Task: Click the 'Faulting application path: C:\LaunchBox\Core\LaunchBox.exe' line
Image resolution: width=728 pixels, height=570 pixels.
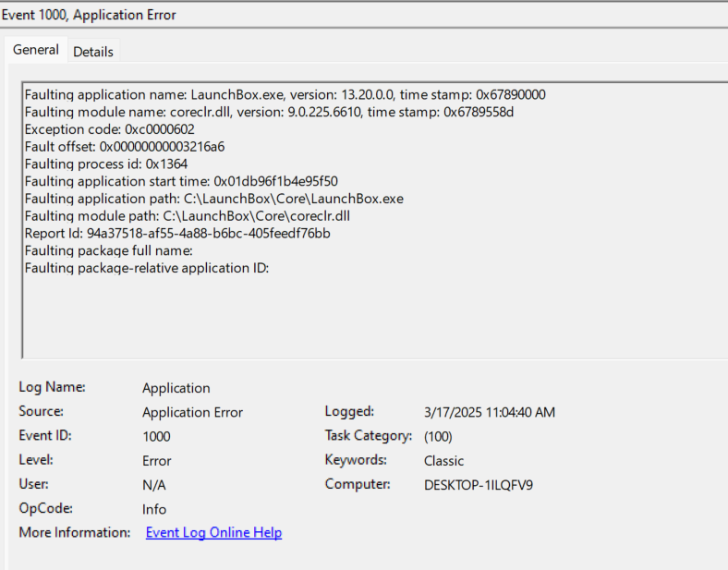Action: pos(214,199)
